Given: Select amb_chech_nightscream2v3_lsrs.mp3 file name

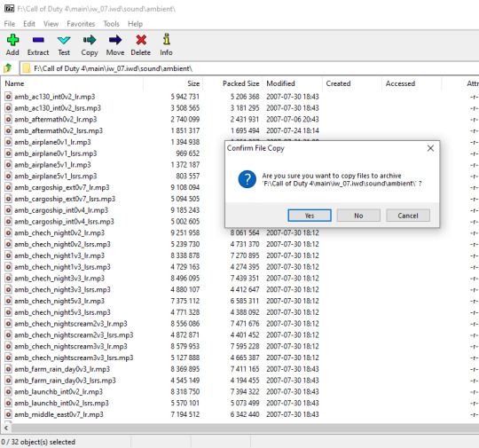Looking at the screenshot, I should (74, 335).
